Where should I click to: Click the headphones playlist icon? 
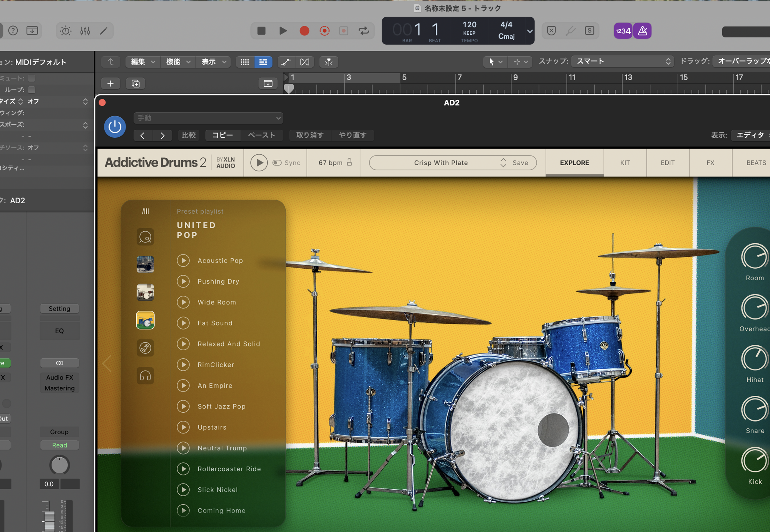tap(145, 376)
